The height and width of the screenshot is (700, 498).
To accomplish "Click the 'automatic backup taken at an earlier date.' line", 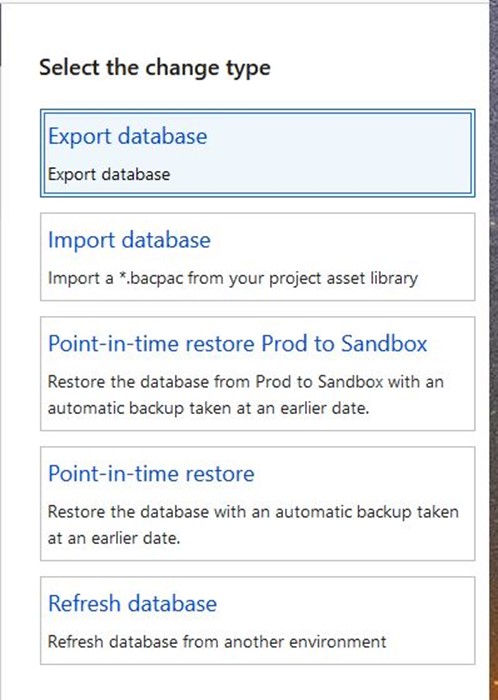I will [x=208, y=408].
